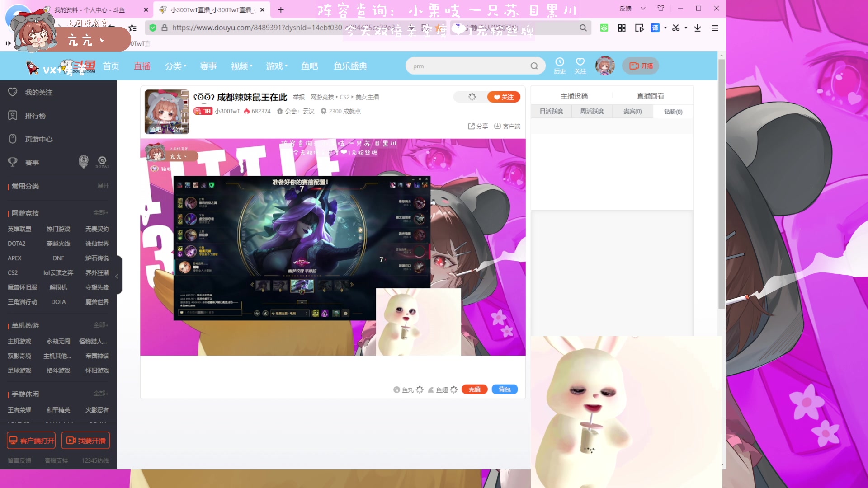Open the 关注 heart icon in header

[x=580, y=66]
